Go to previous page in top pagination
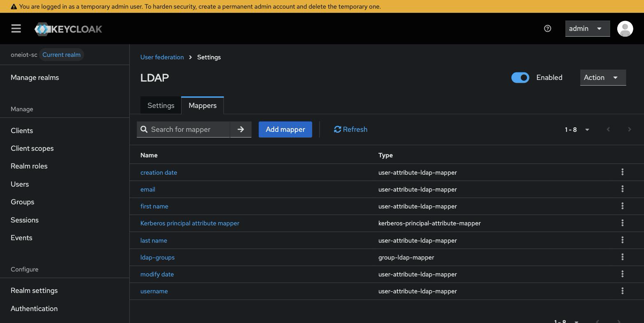 (x=608, y=129)
